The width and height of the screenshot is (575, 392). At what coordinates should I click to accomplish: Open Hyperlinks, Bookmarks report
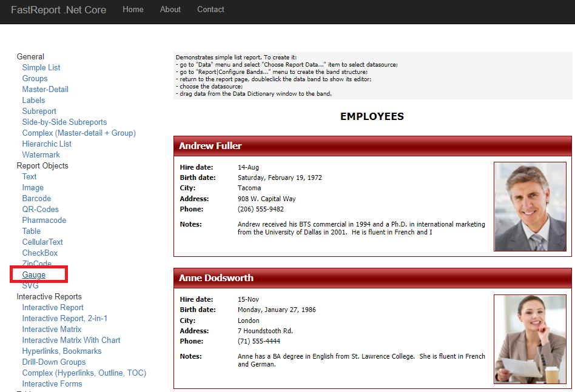tap(62, 351)
